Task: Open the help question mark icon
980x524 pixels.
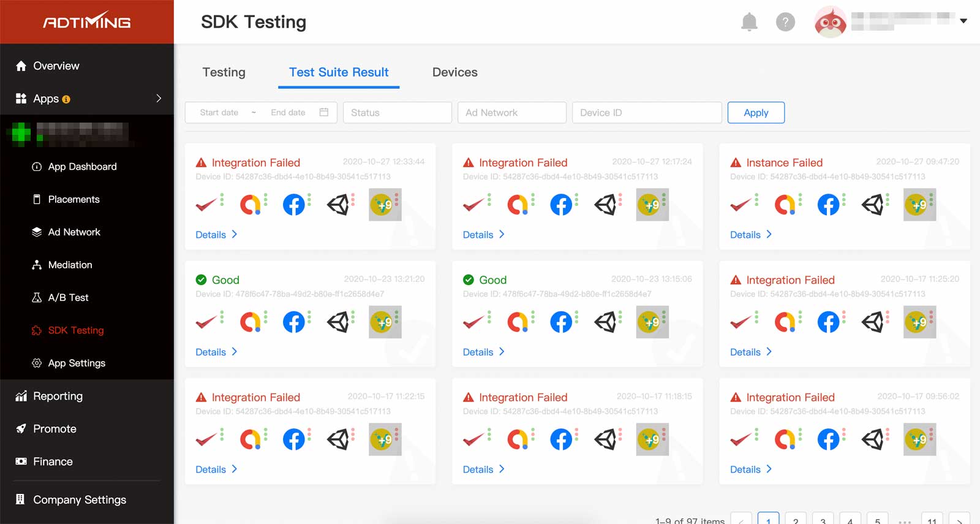Action: coord(785,22)
